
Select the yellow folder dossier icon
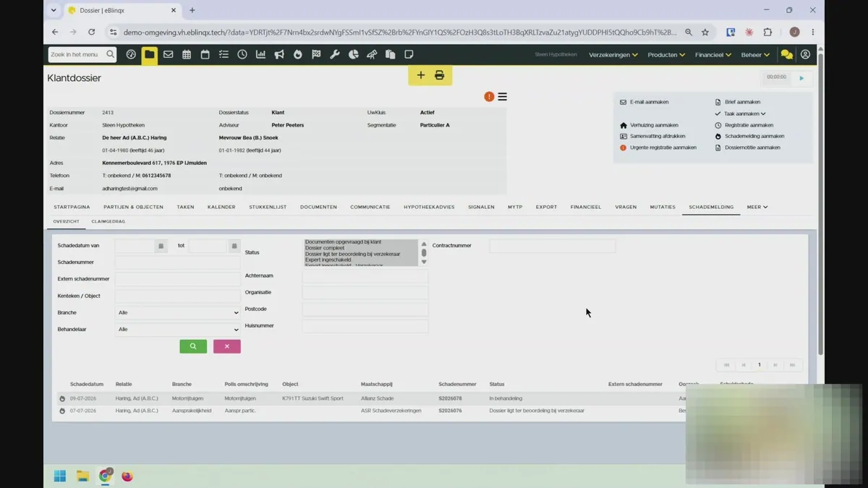(x=149, y=54)
